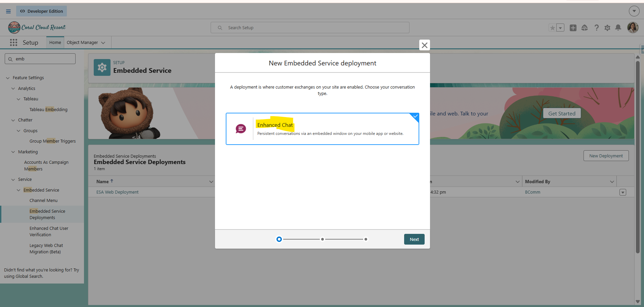Collapse the Chatter tree node
Viewport: 644px width, 307px height.
pyautogui.click(x=13, y=120)
